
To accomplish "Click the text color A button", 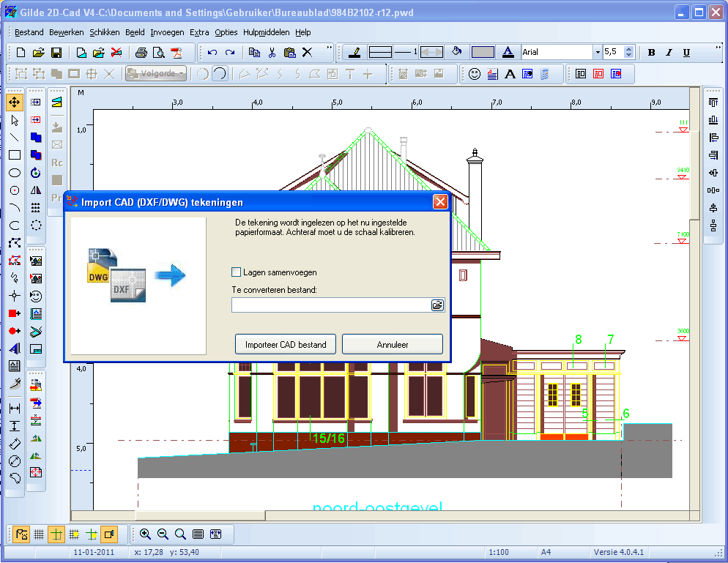I will [508, 53].
